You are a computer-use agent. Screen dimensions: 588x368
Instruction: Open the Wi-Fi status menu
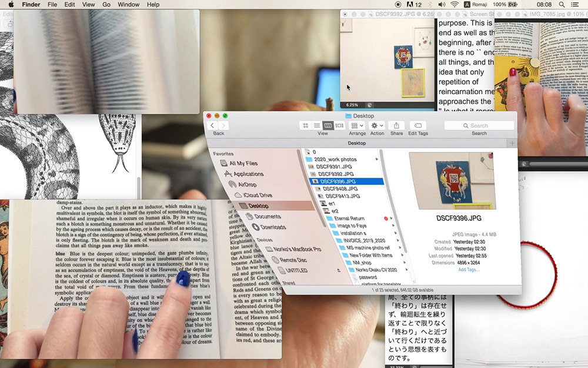pos(455,5)
